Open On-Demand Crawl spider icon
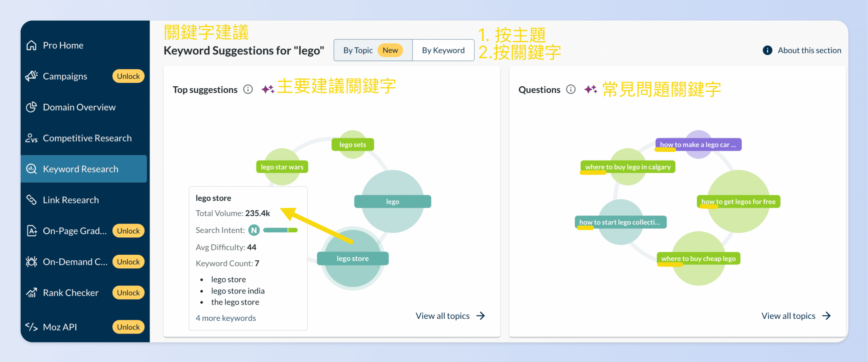 [32, 261]
